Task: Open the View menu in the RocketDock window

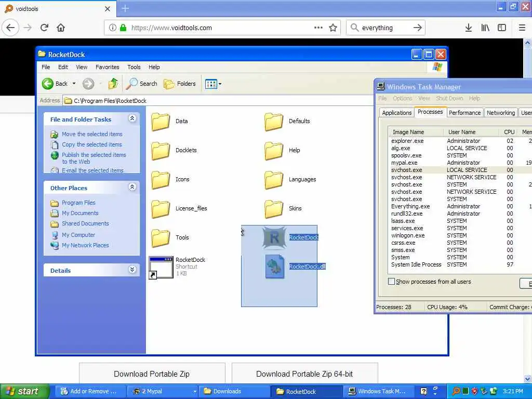Action: pyautogui.click(x=82, y=67)
